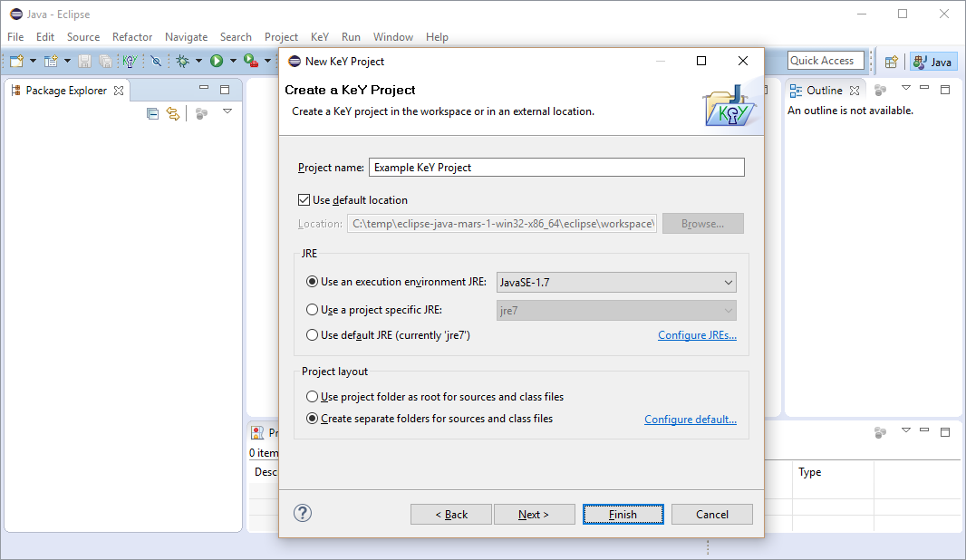The image size is (966, 560).
Task: Click the New Java Package/type wizard icon
Action: coord(51,61)
